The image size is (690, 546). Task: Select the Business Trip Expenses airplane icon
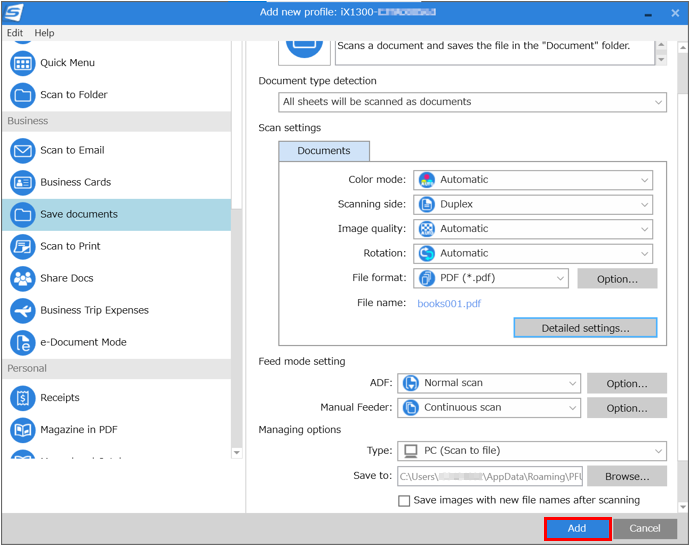(x=22, y=311)
